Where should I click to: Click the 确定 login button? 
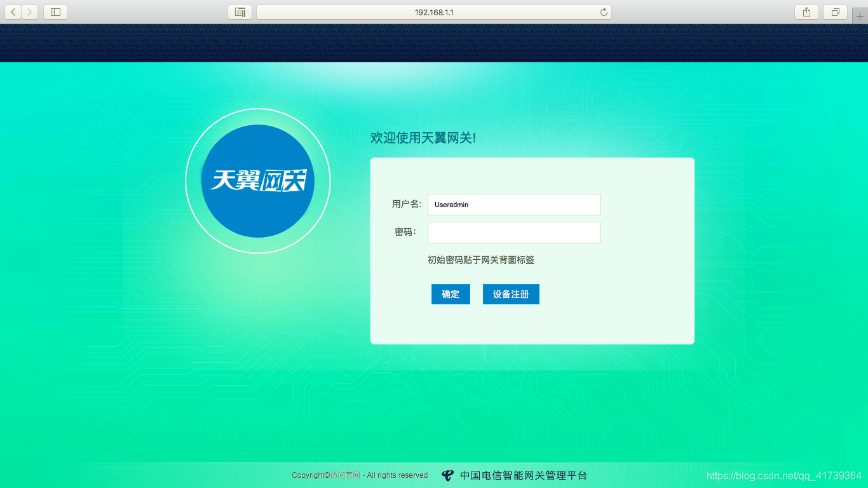point(451,294)
